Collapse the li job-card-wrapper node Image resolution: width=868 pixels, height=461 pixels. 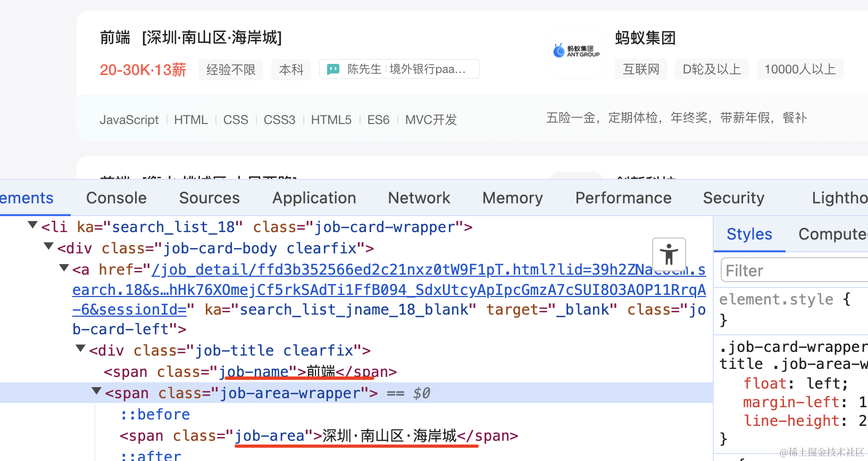(32, 226)
